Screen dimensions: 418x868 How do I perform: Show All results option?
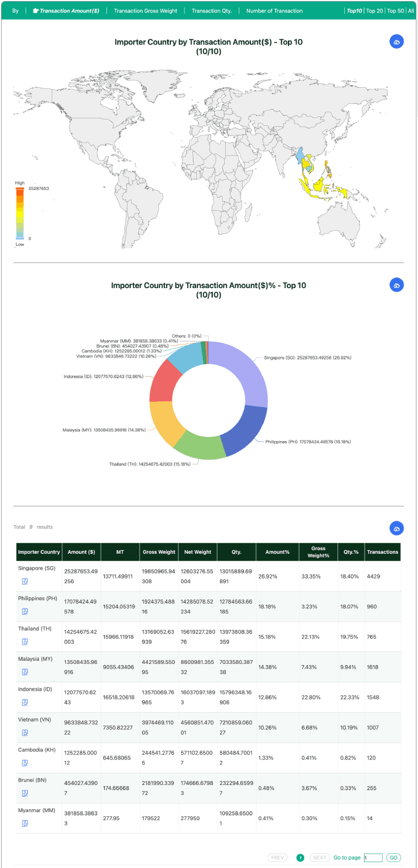(411, 10)
